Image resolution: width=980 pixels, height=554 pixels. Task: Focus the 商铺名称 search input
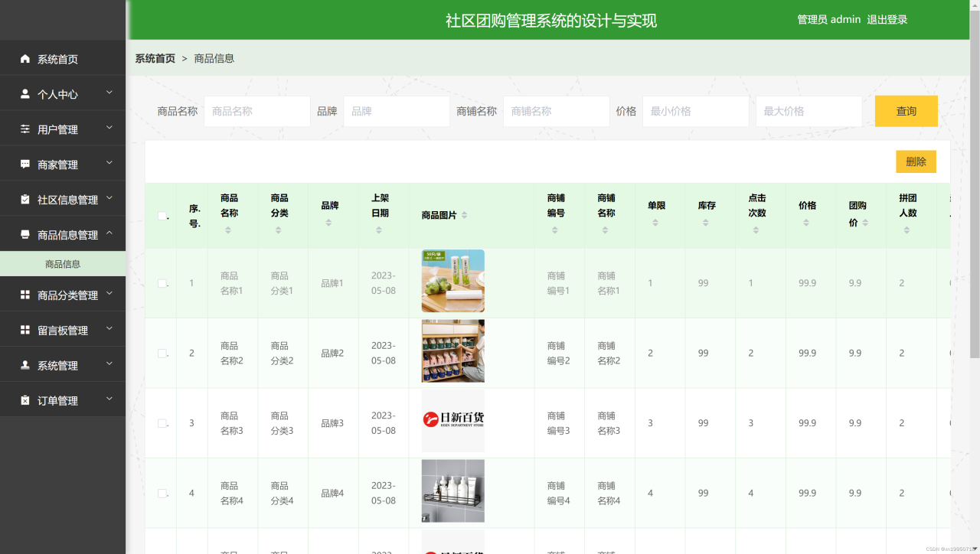click(556, 111)
